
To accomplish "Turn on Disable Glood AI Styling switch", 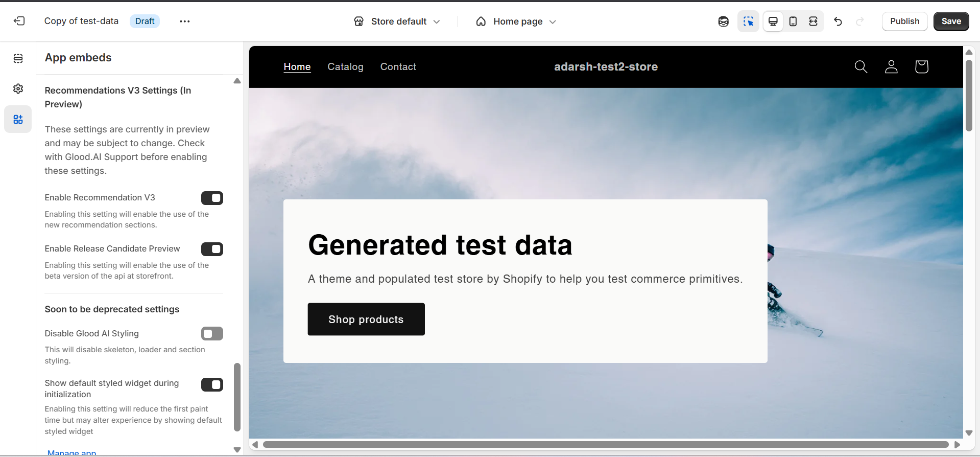I will click(212, 334).
